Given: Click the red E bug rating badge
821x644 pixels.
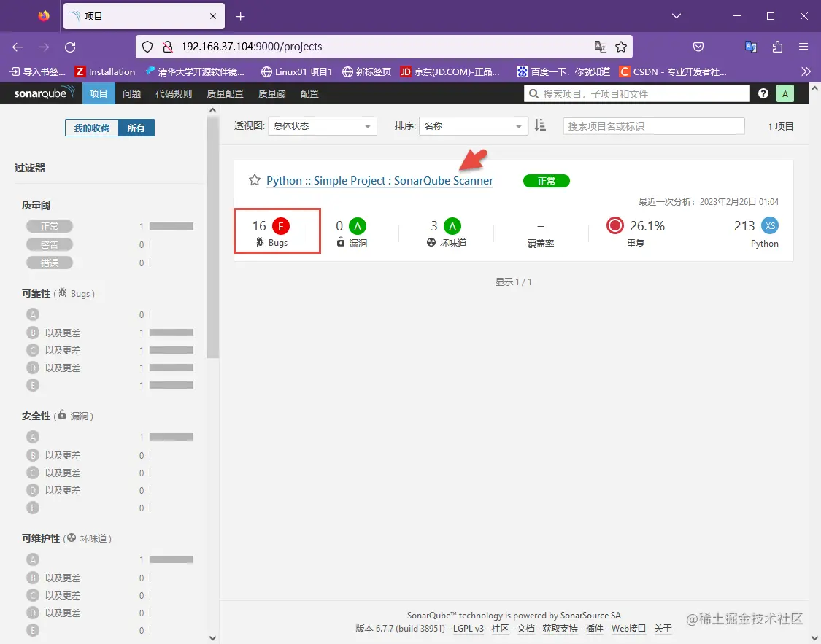Looking at the screenshot, I should click(281, 226).
